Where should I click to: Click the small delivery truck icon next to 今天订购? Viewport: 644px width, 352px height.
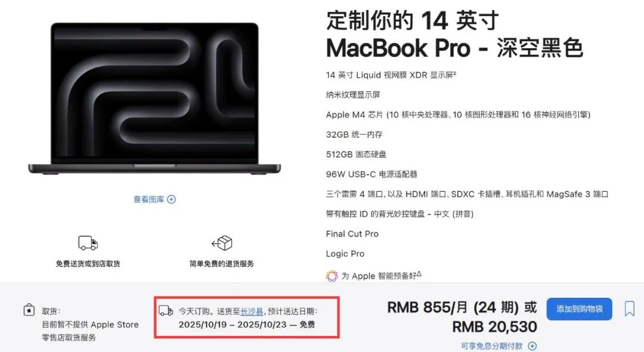(166, 310)
